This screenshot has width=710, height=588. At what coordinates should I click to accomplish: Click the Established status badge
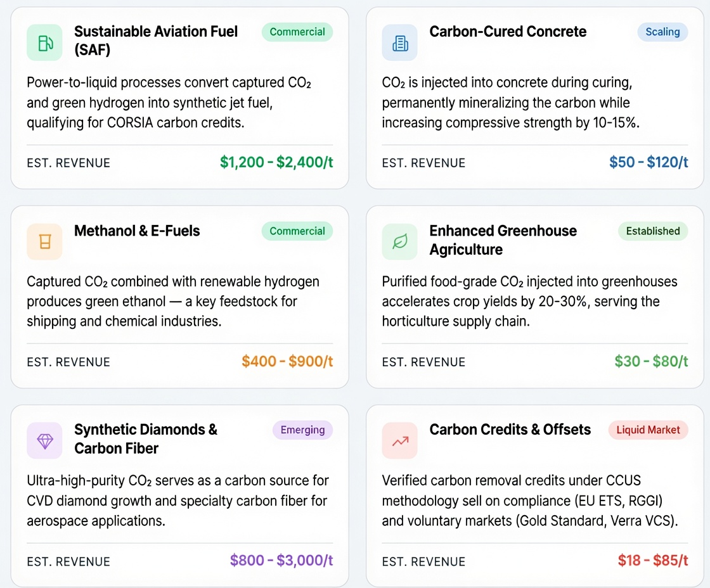[x=653, y=231]
